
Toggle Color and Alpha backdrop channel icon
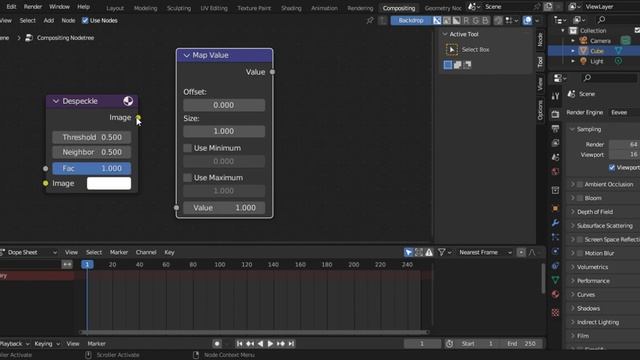(x=437, y=20)
